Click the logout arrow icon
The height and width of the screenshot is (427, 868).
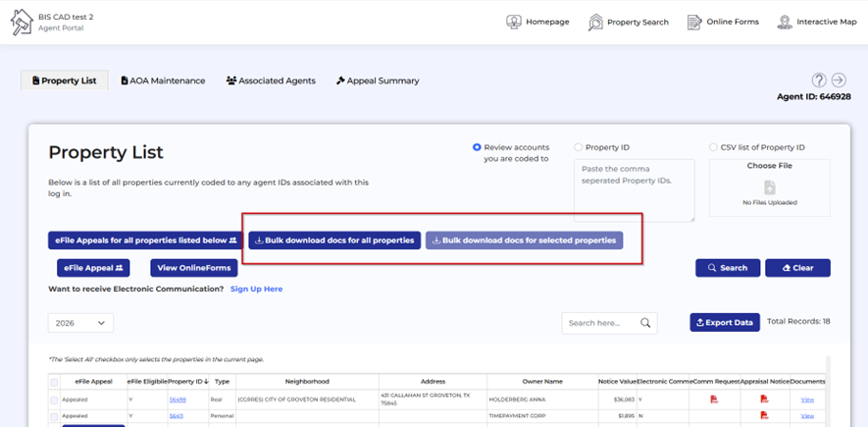[x=839, y=80]
